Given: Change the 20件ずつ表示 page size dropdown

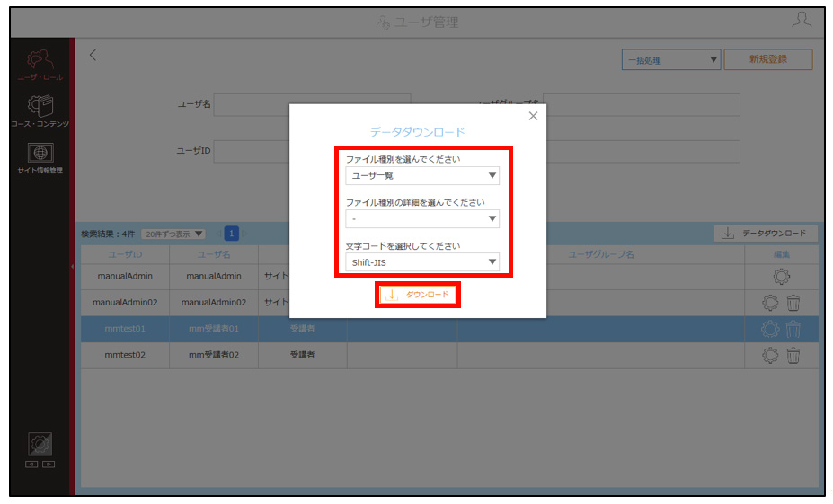Looking at the screenshot, I should (x=173, y=234).
